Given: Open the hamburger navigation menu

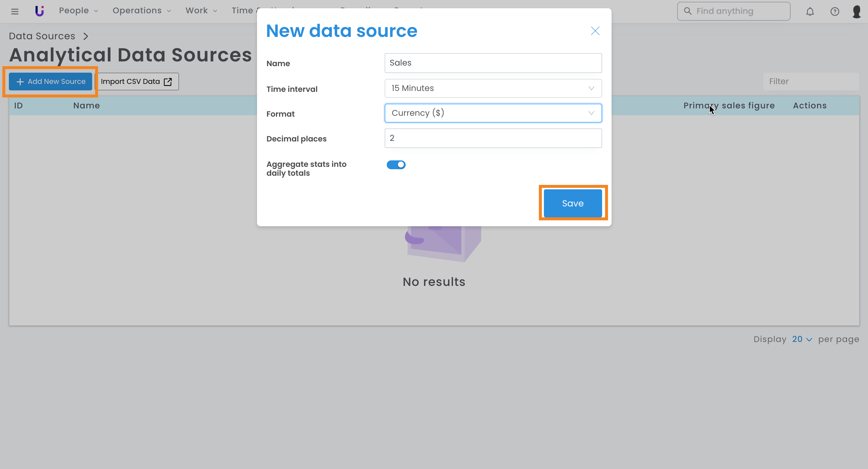Looking at the screenshot, I should point(14,12).
